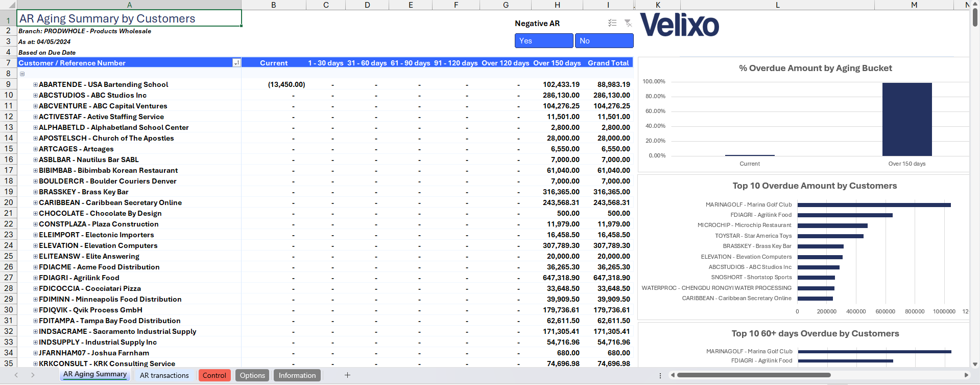The image size is (980, 385).
Task: Click the vertical scrollbar thumb
Action: tap(975, 17)
